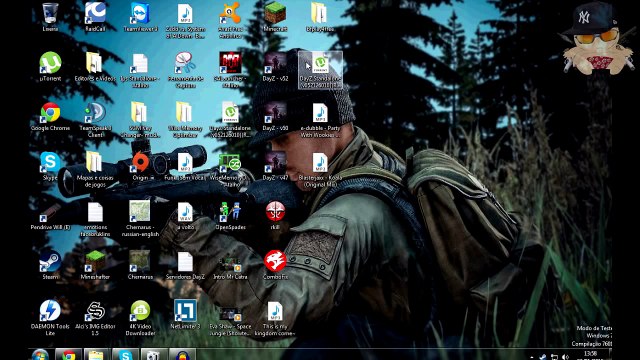640x360 pixels.
Task: Open the Avast Free Antivirus shortcut
Action: tap(230, 20)
